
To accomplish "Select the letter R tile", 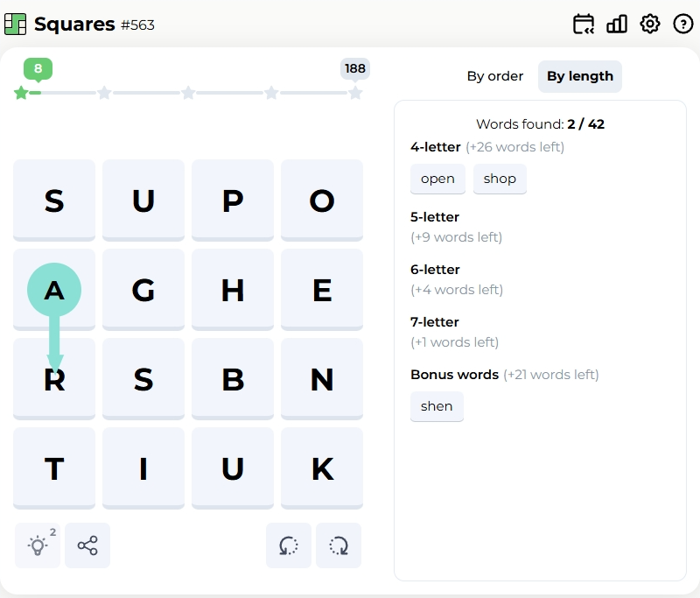I will [x=54, y=379].
